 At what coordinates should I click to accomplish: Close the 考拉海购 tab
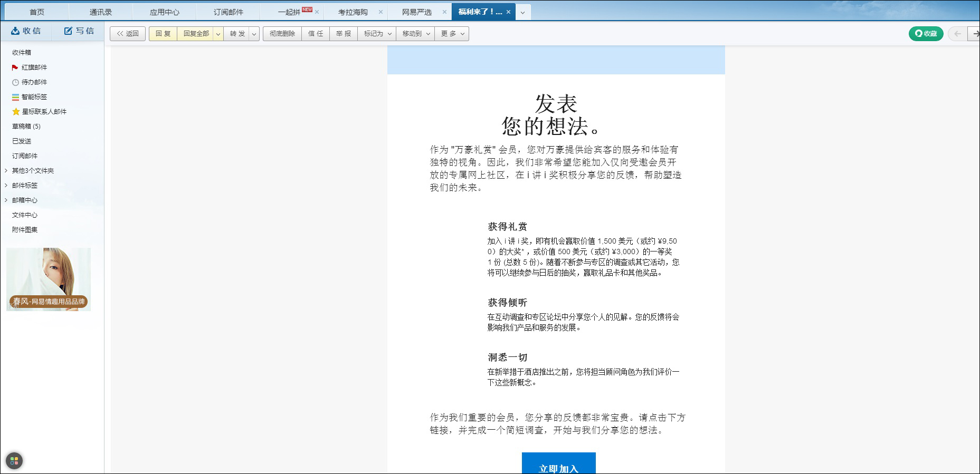[380, 12]
